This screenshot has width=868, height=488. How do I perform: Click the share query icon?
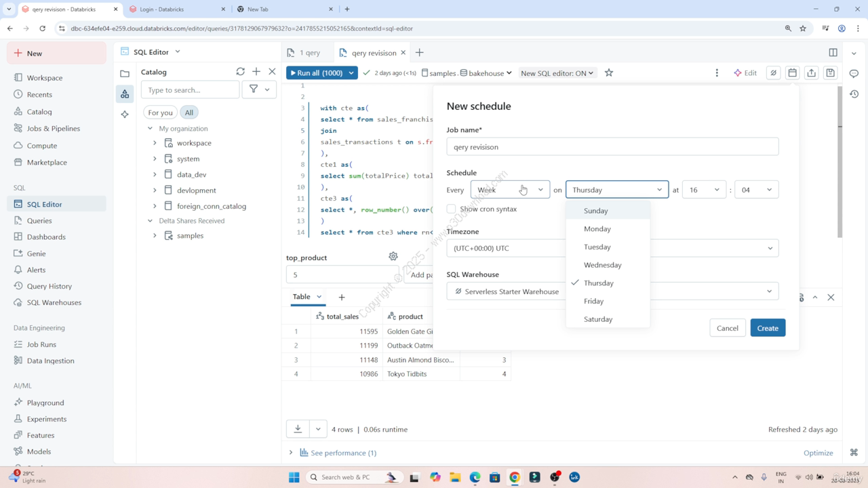point(811,73)
